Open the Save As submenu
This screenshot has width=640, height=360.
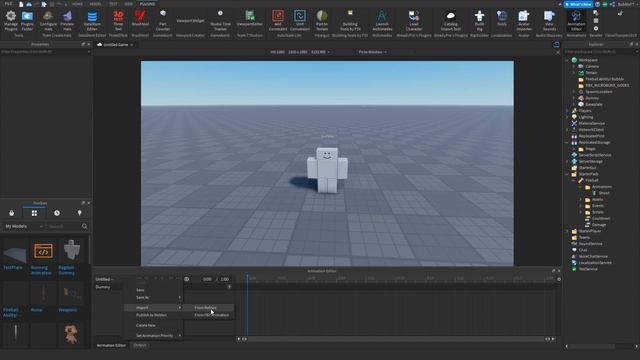(153, 298)
